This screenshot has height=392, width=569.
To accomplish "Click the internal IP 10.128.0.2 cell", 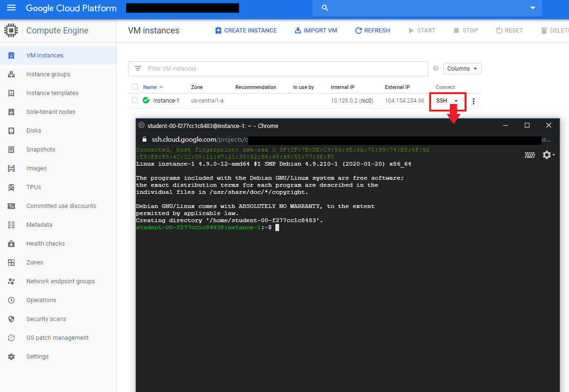I will coord(351,101).
